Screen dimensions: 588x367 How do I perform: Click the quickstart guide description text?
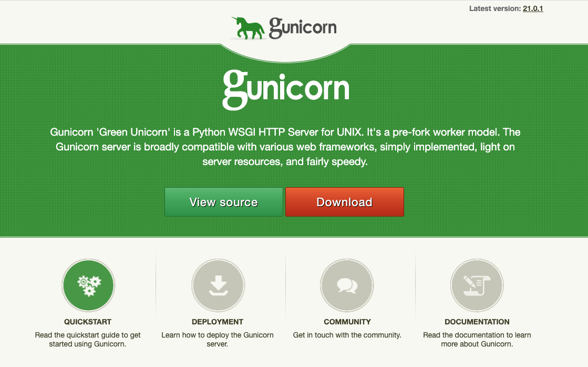[x=88, y=339]
